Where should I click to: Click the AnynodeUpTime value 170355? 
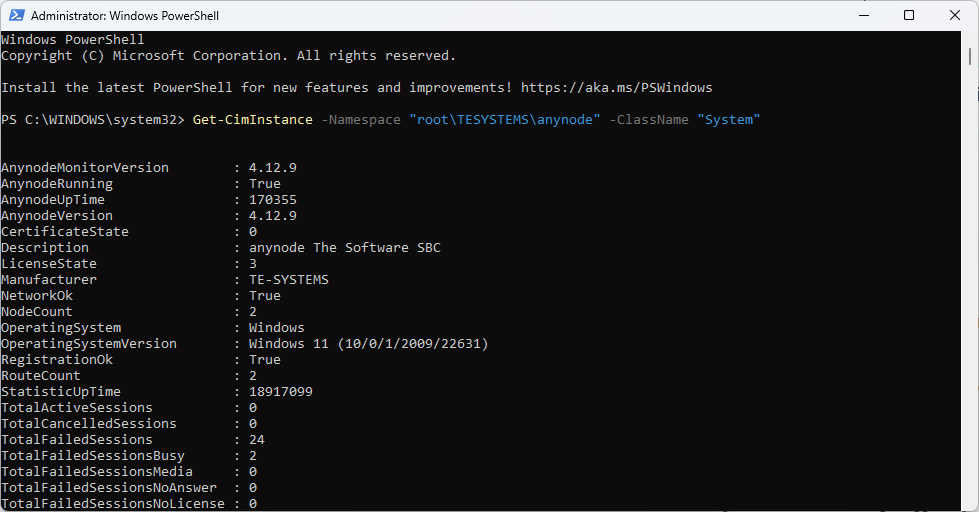tap(273, 199)
